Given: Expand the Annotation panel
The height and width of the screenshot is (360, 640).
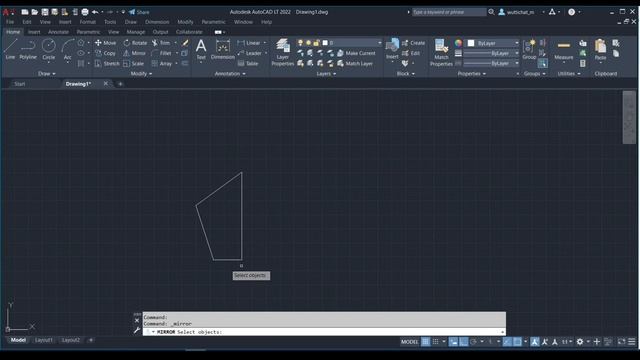Looking at the screenshot, I should 230,74.
